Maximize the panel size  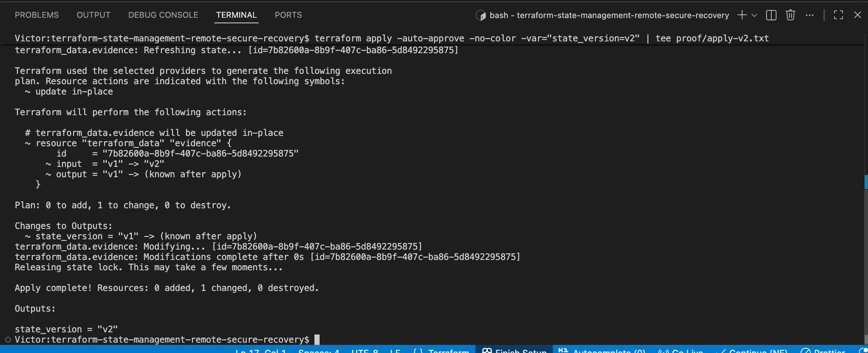838,15
